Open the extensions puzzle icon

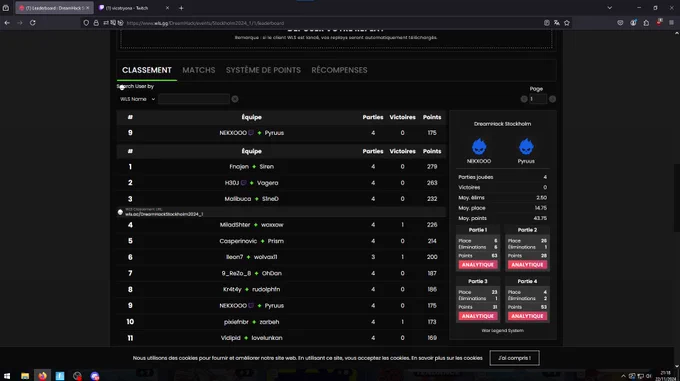pos(646,23)
